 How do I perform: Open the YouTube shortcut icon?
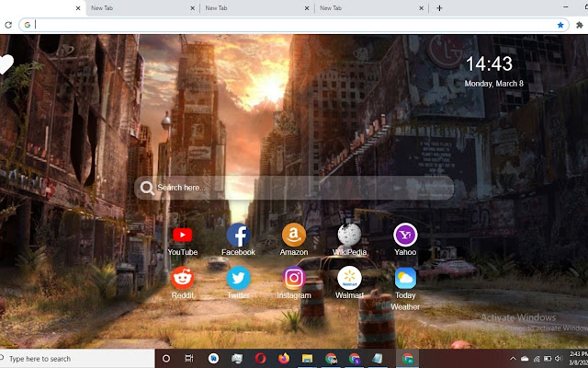[182, 236]
